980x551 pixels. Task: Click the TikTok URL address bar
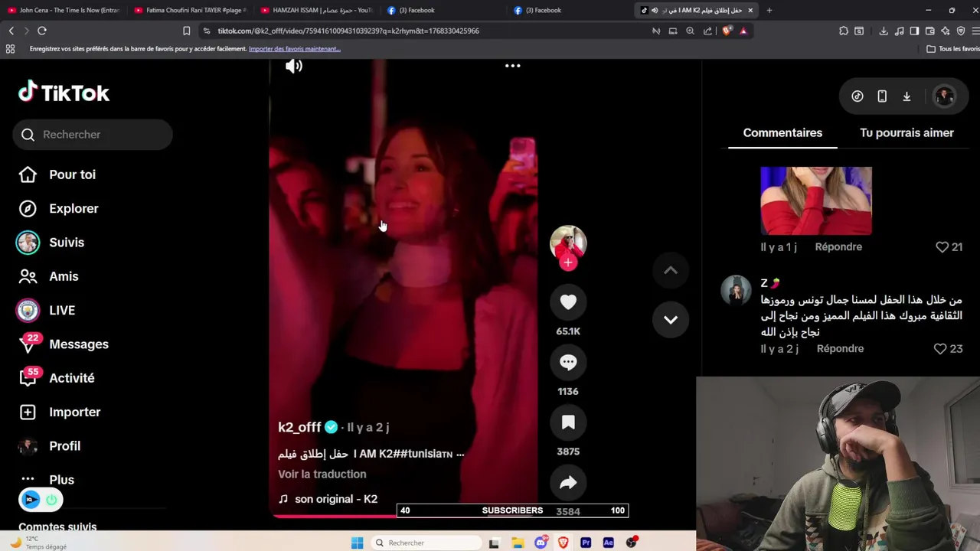(348, 31)
